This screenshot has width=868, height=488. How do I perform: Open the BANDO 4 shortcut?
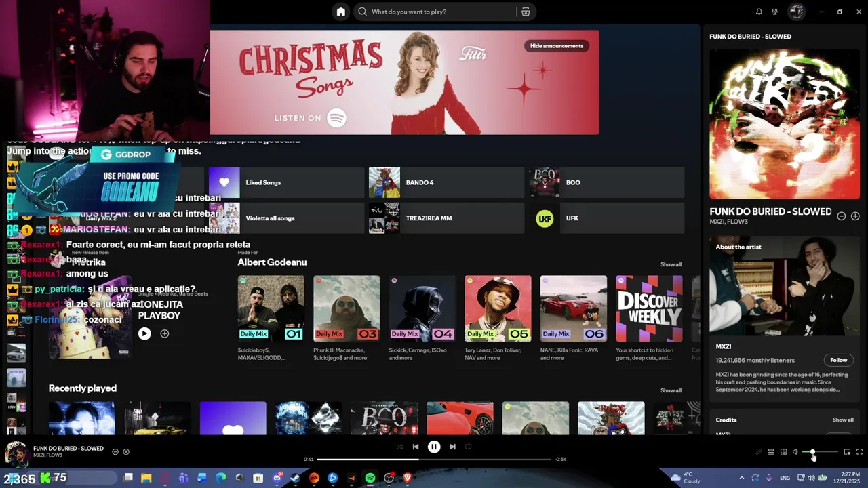[x=446, y=182]
